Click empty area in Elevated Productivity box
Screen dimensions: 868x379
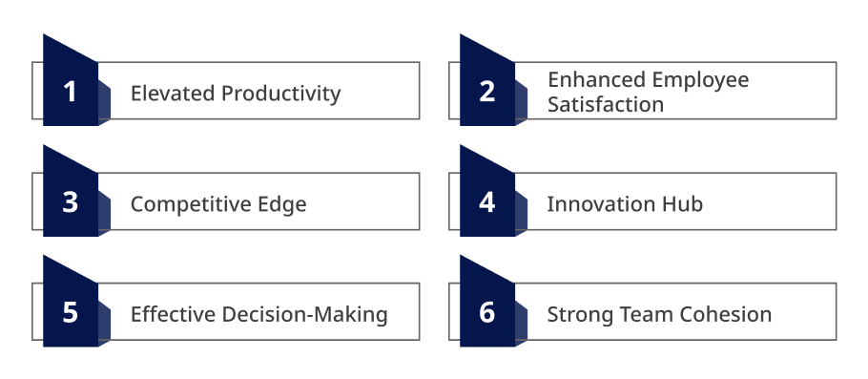tap(380, 91)
